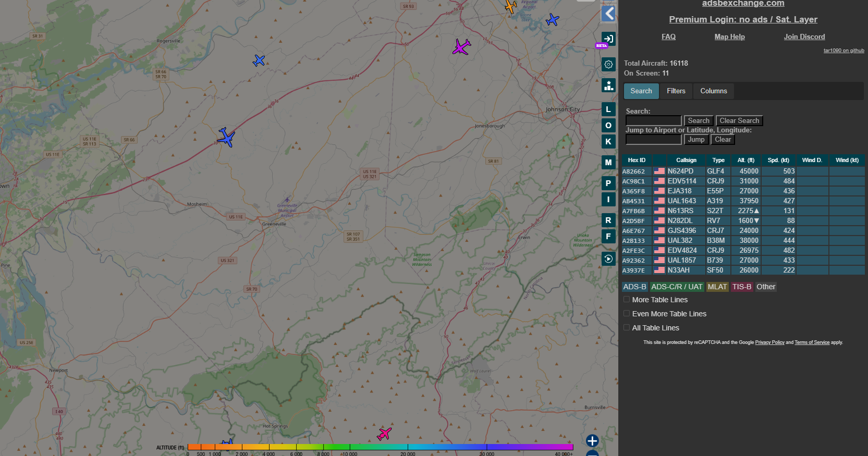Select the purple aircraft on the map
The width and height of the screenshot is (868, 456).
tap(461, 47)
